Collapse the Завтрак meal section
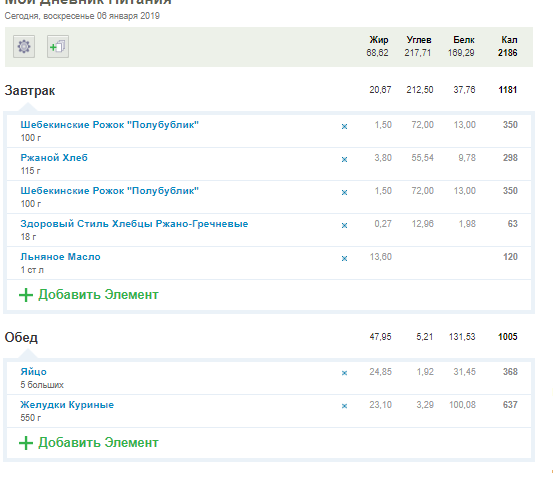The height and width of the screenshot is (479, 553). point(30,91)
